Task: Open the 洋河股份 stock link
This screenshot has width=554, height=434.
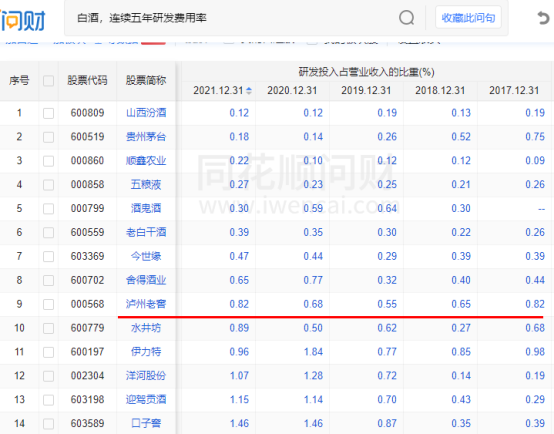Action: pyautogui.click(x=146, y=376)
